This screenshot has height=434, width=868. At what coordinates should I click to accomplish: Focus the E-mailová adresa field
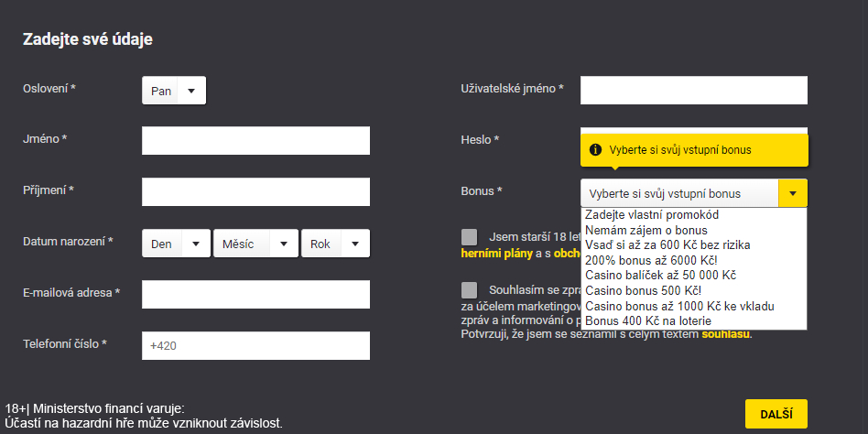click(255, 295)
